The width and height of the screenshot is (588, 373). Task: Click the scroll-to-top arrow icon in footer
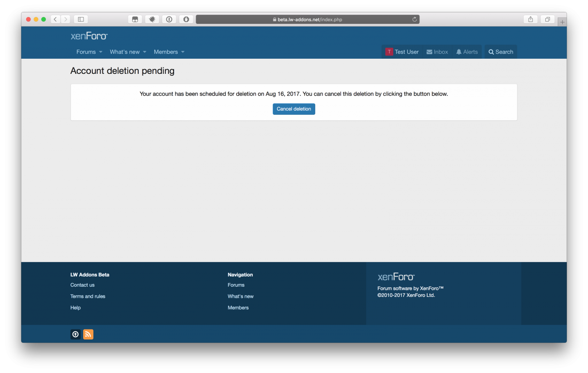[x=75, y=334]
